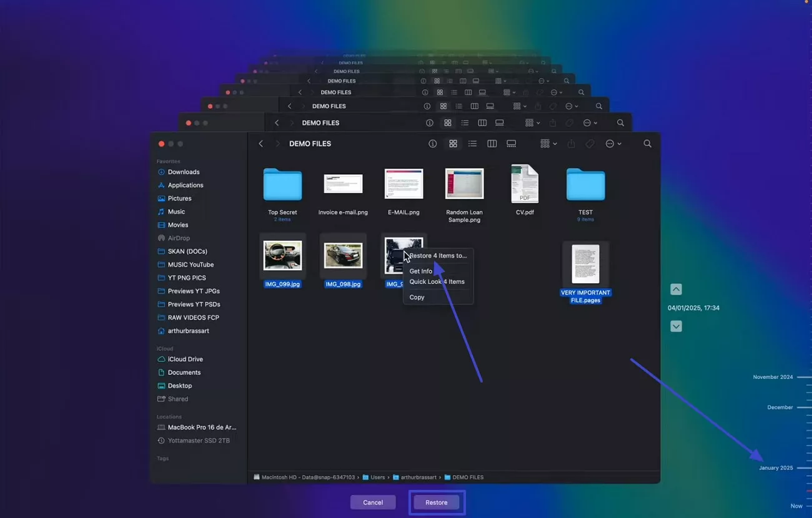This screenshot has height=518, width=812.
Task: Select the icon grid view
Action: pos(453,144)
